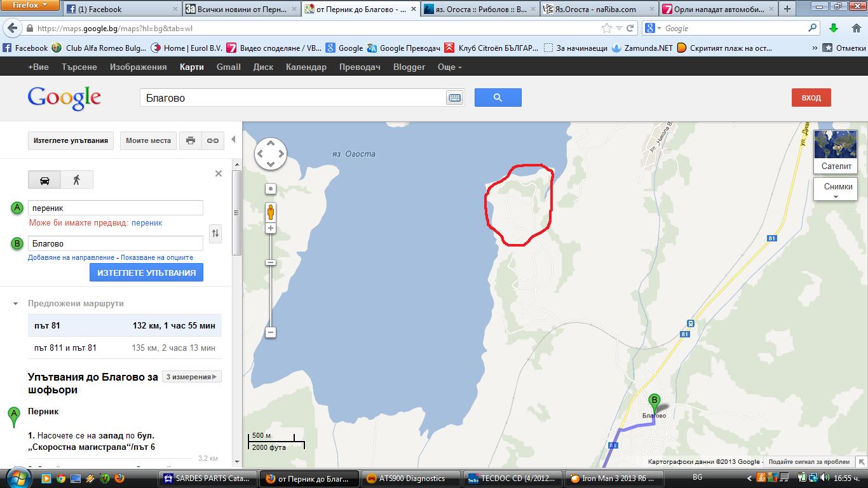868x488 pixels.
Task: Click the ИЗТЕГЛЕТЕ УПЪТВАНИЯ blue button
Action: pos(146,273)
